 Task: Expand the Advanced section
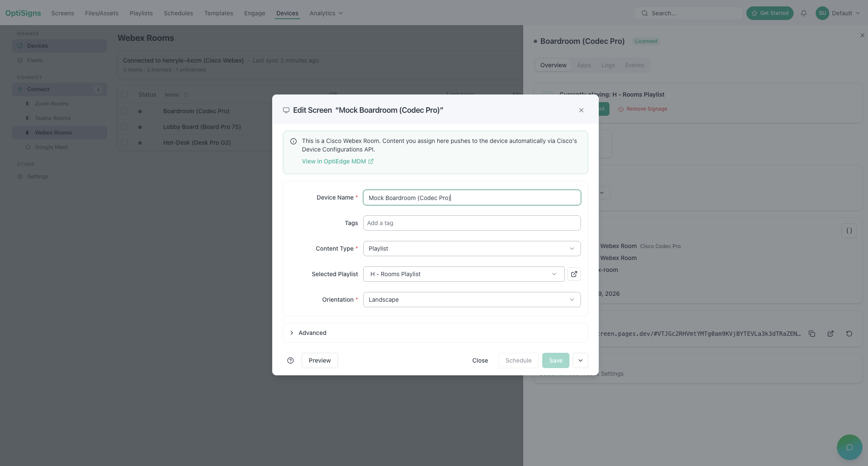point(435,333)
